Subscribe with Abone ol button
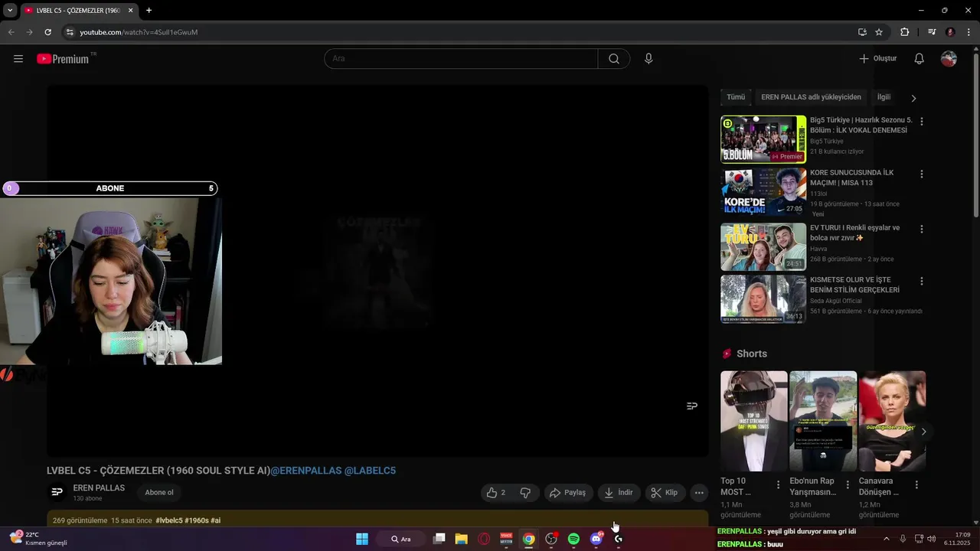This screenshot has height=551, width=980. [x=159, y=493]
